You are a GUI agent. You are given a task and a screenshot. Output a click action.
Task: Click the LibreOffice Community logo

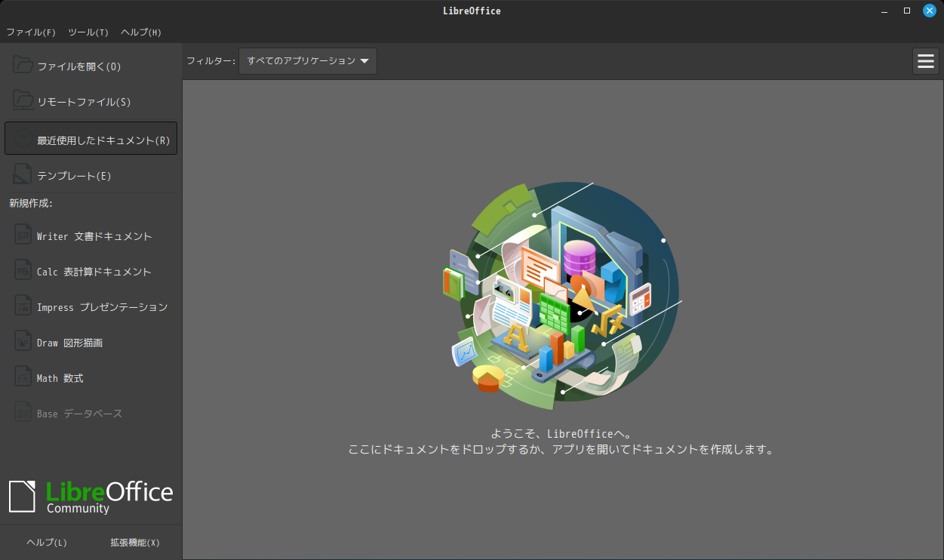pos(91,496)
